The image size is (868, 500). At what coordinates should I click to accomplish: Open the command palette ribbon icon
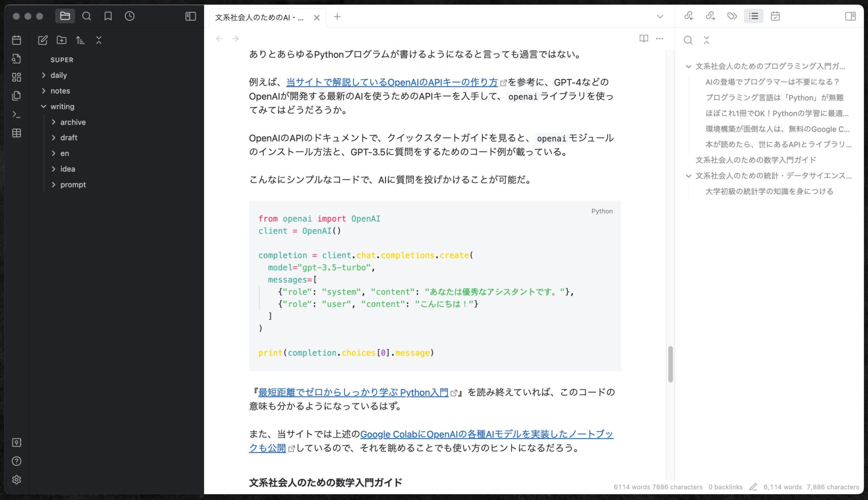[x=17, y=114]
